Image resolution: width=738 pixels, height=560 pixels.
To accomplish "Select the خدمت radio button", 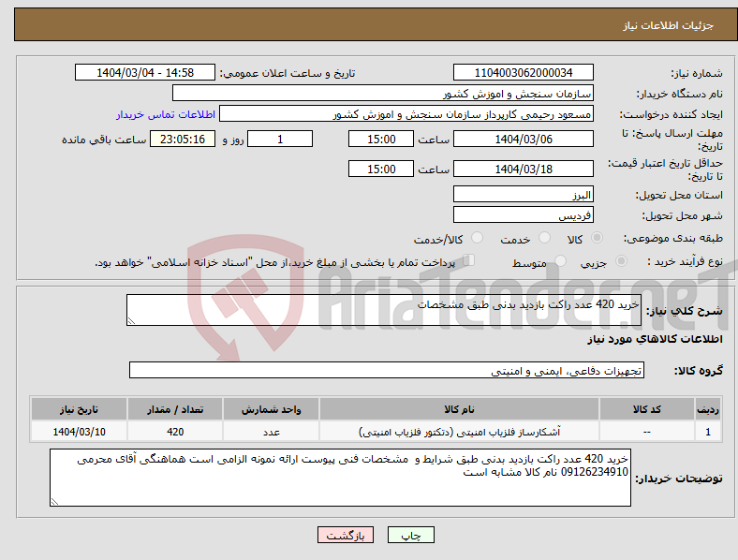I will [x=544, y=238].
